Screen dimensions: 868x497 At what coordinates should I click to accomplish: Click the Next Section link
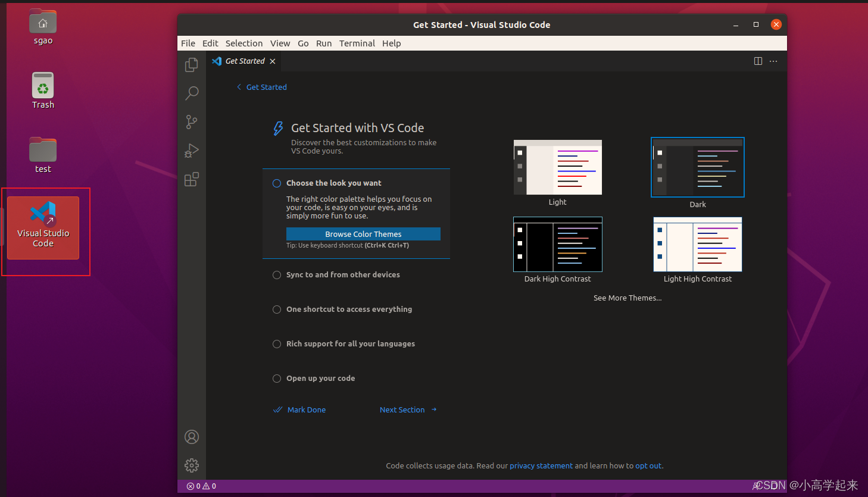(x=402, y=410)
